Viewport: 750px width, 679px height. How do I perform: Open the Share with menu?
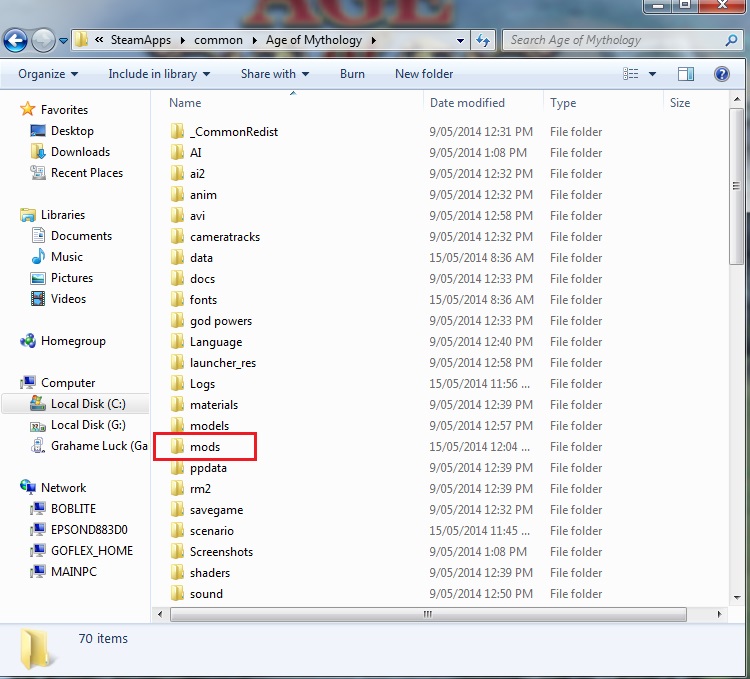[275, 74]
